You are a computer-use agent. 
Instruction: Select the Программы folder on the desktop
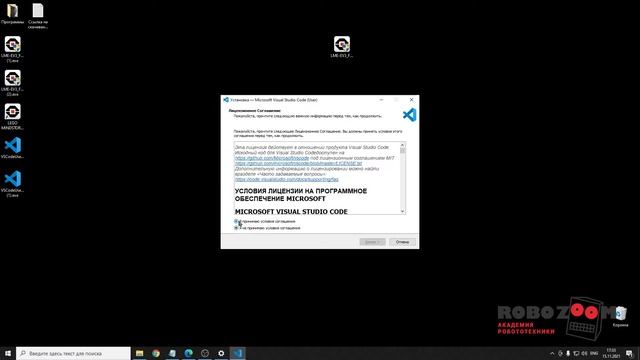[x=12, y=13]
